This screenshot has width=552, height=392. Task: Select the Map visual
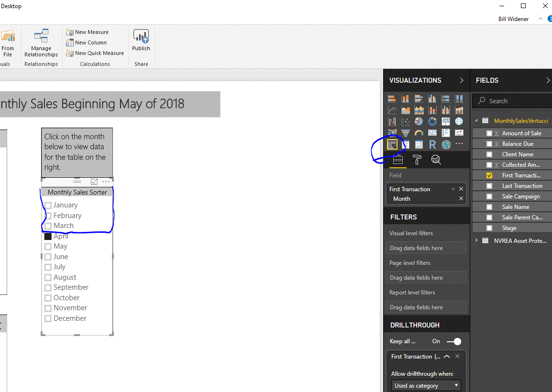click(459, 121)
